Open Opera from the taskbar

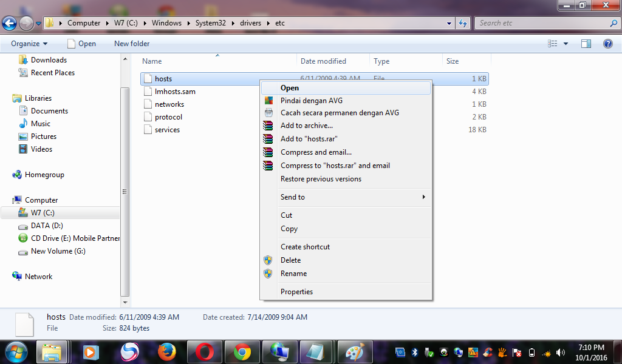click(x=204, y=352)
